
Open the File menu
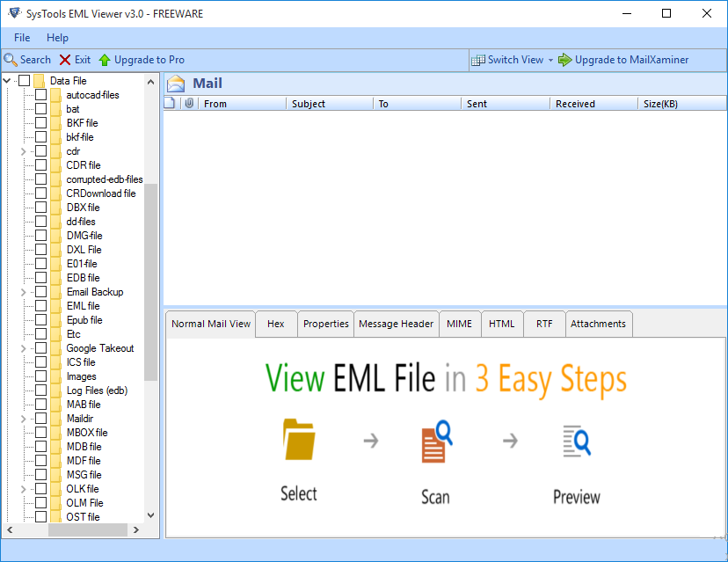pyautogui.click(x=22, y=38)
